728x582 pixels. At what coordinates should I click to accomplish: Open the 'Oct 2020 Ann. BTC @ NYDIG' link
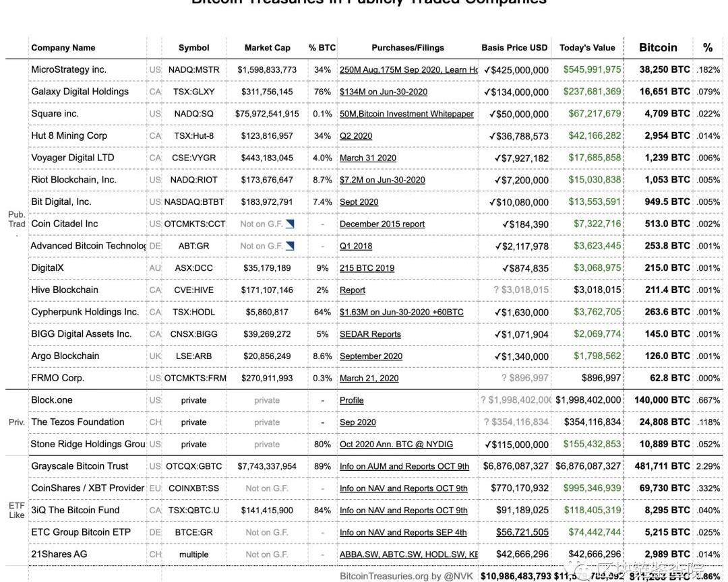(396, 444)
